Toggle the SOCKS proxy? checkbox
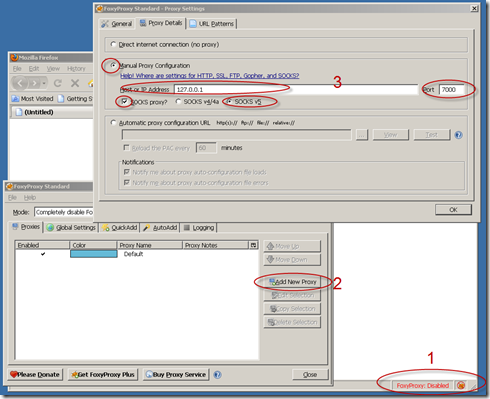The image size is (490, 399). (x=124, y=101)
